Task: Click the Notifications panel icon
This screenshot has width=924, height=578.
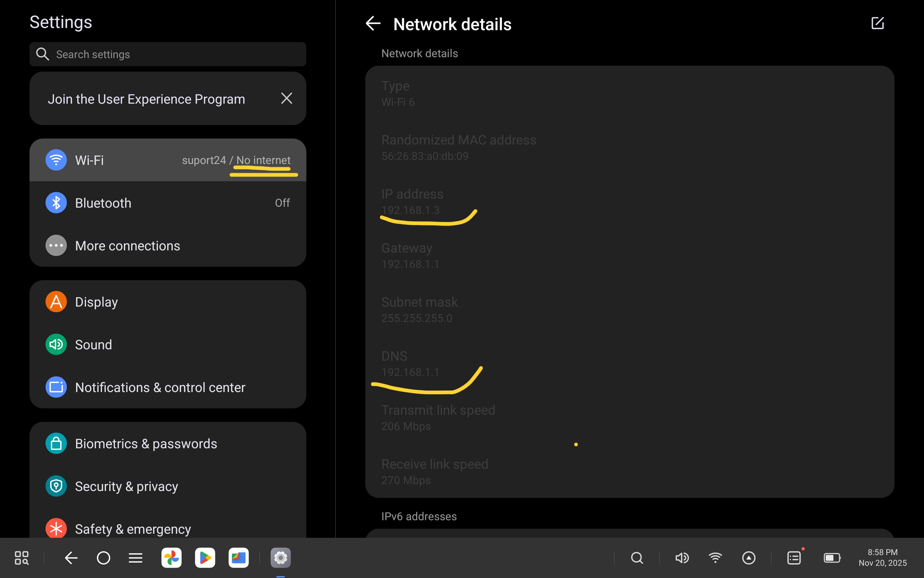Action: point(56,387)
